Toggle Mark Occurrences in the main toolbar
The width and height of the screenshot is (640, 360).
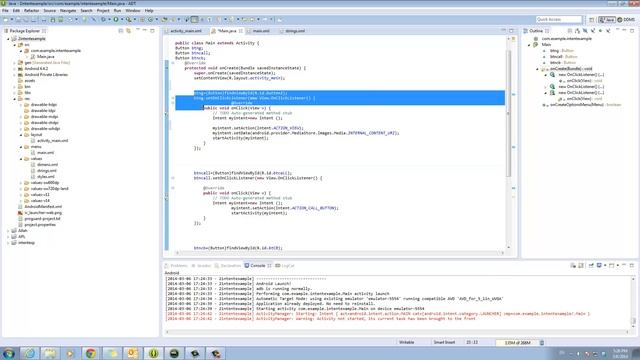point(194,20)
